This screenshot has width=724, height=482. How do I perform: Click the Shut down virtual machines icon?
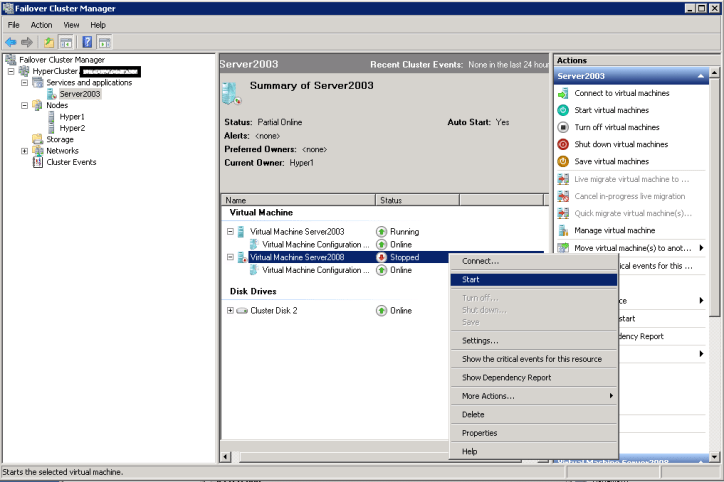pyautogui.click(x=563, y=144)
